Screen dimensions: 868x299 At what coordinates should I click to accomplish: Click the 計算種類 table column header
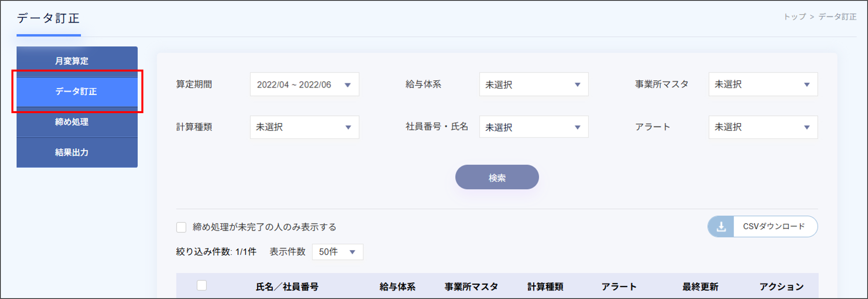tap(545, 287)
